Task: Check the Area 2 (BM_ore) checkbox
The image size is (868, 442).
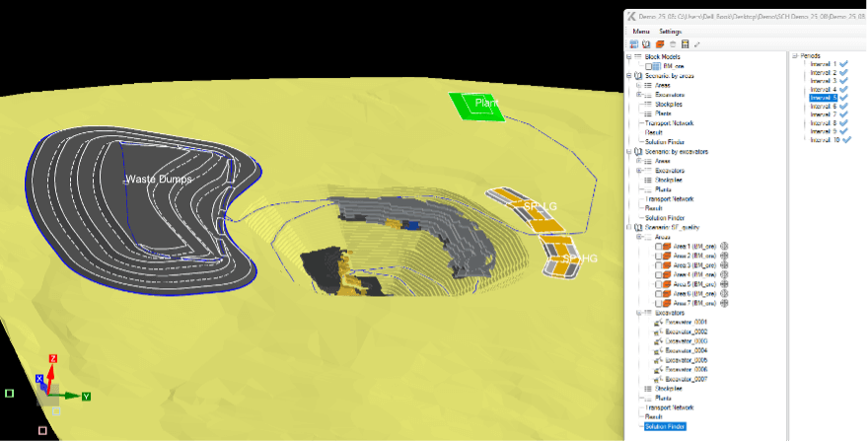Action: [x=660, y=257]
